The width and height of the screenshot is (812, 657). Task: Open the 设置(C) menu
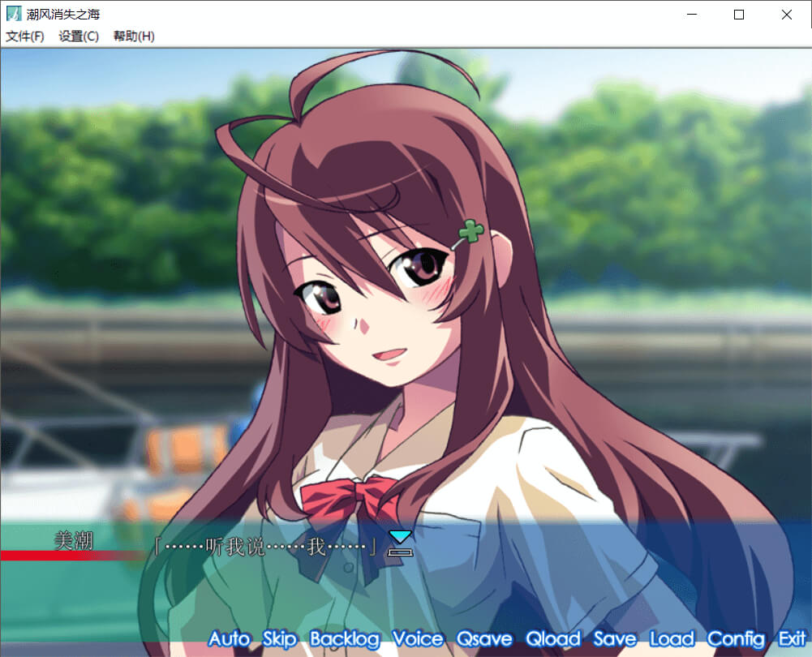pos(79,36)
